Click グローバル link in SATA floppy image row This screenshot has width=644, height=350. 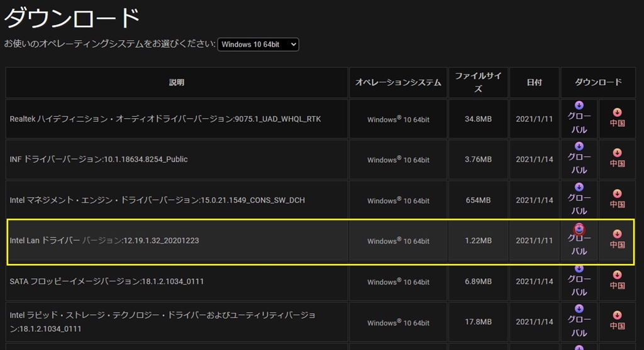pyautogui.click(x=579, y=285)
